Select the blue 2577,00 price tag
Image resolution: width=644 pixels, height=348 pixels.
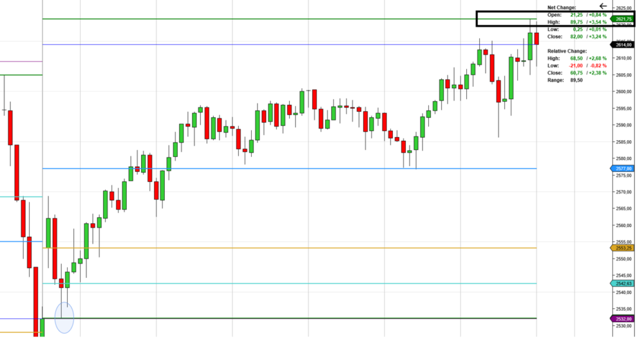click(x=622, y=169)
